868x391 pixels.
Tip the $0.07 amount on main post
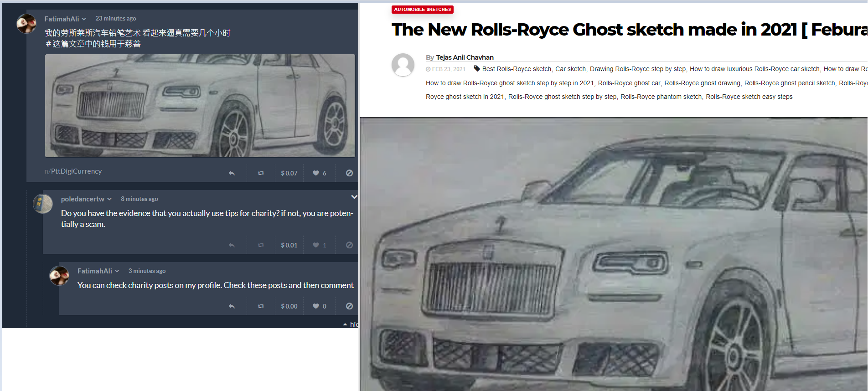(x=289, y=173)
